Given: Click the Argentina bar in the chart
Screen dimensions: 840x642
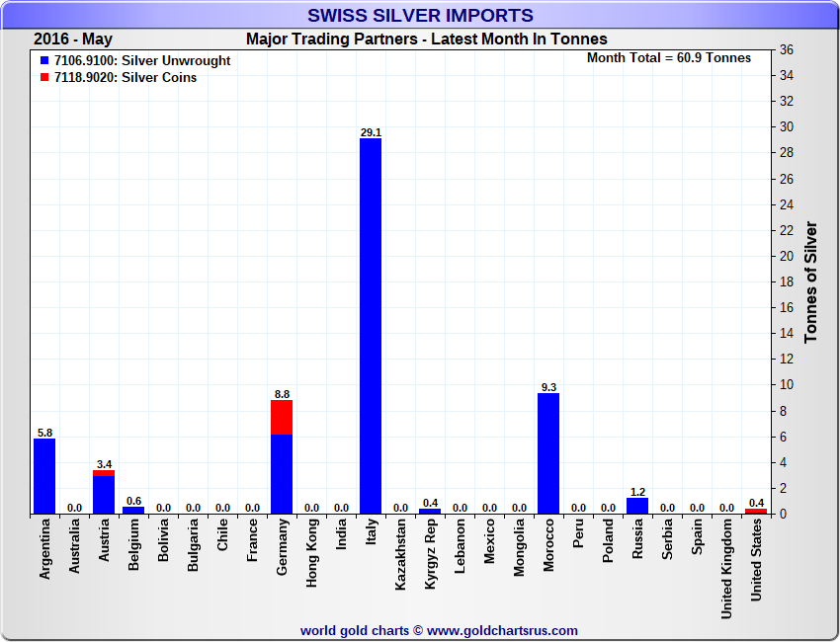Looking at the screenshot, I should point(44,476).
